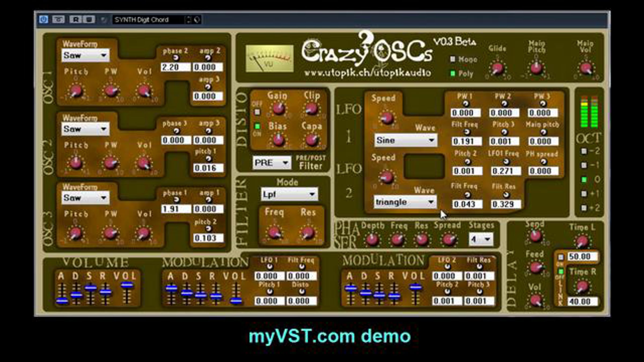Click the phase 1 value field 1.91
644x362 pixels.
[x=176, y=209]
